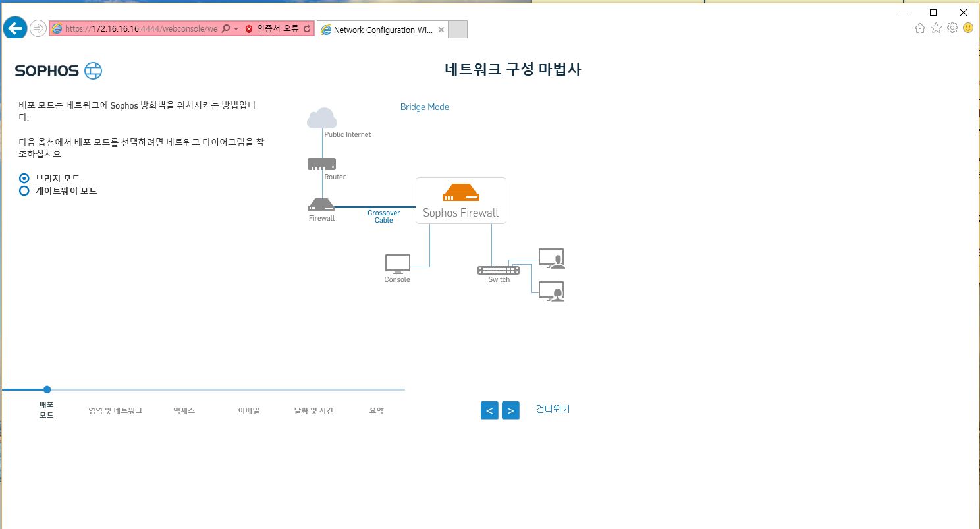Image resolution: width=980 pixels, height=529 pixels.
Task: Go back with the browser back arrow
Action: (14, 28)
